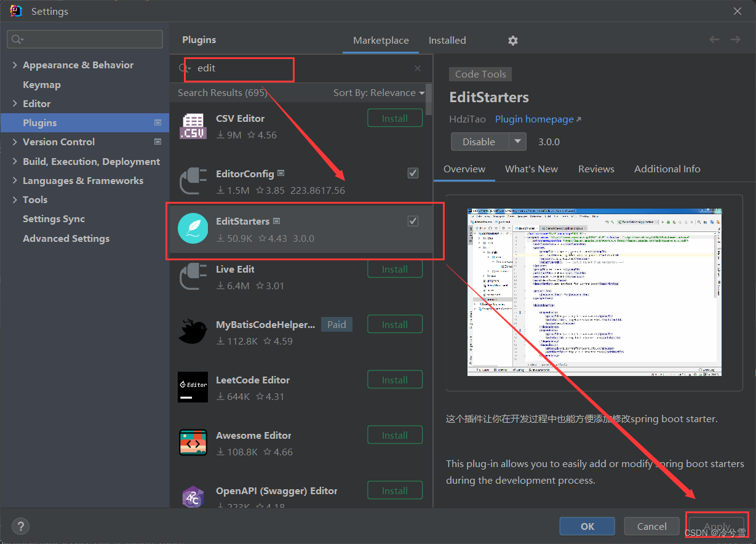
Task: Close the Settings dialog window
Action: pos(738,11)
